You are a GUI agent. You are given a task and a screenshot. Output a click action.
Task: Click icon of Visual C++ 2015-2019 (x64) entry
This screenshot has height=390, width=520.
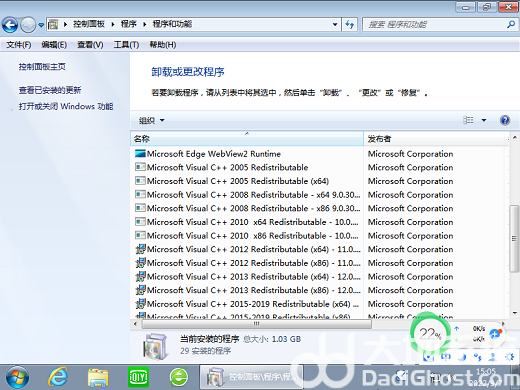point(140,304)
